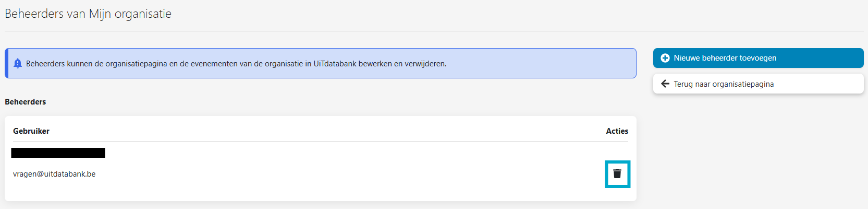Click the blue left edge of the info banner
Image resolution: width=868 pixels, height=209 pixels.
6,63
